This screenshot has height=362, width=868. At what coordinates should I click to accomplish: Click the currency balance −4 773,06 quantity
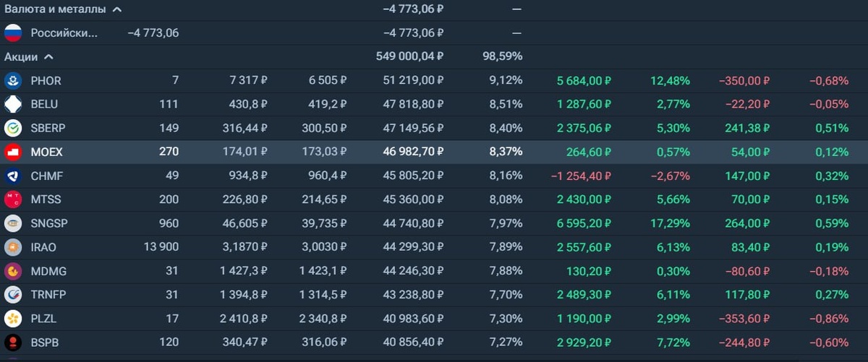tap(153, 33)
